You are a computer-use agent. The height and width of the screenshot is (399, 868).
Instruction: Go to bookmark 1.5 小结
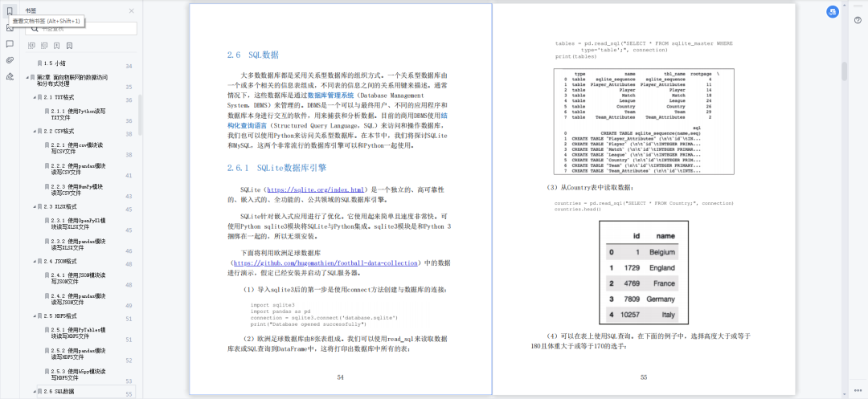[x=55, y=63]
